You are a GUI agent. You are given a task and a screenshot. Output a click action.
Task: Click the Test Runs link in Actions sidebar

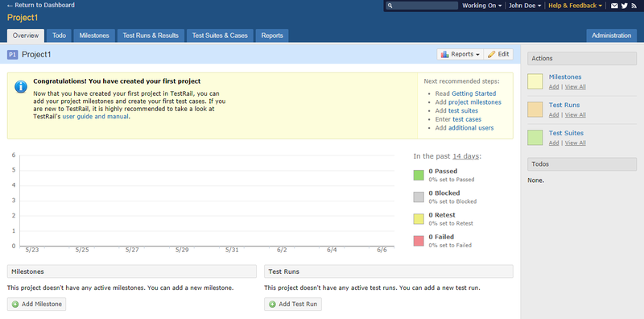[x=564, y=105]
